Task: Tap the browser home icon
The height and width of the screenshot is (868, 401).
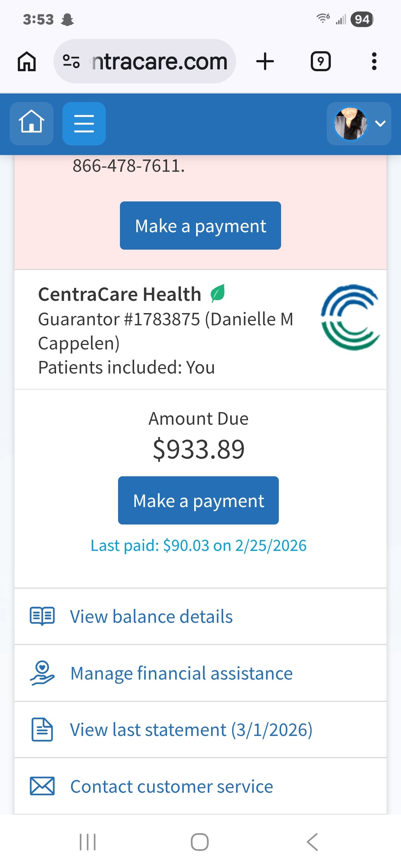Action: pyautogui.click(x=27, y=61)
